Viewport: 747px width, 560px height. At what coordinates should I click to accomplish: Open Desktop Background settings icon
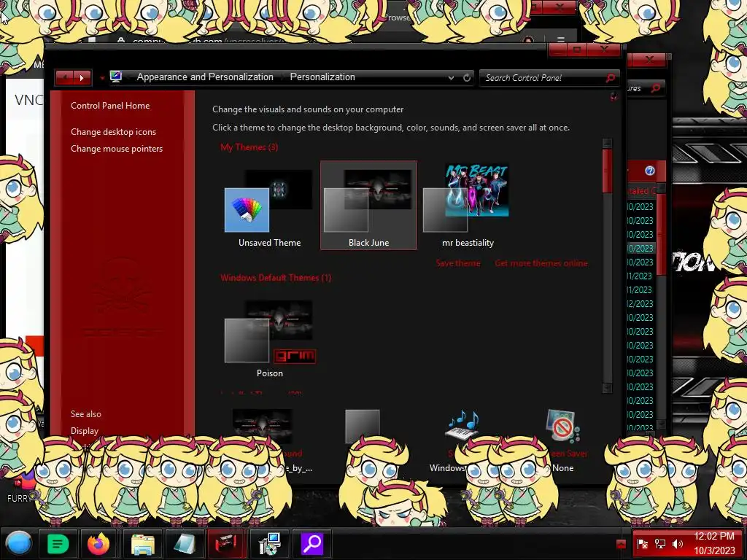pyautogui.click(x=263, y=425)
